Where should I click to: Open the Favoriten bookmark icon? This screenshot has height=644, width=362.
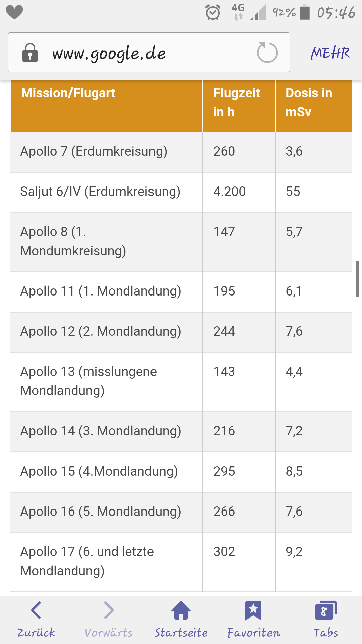(x=253, y=611)
